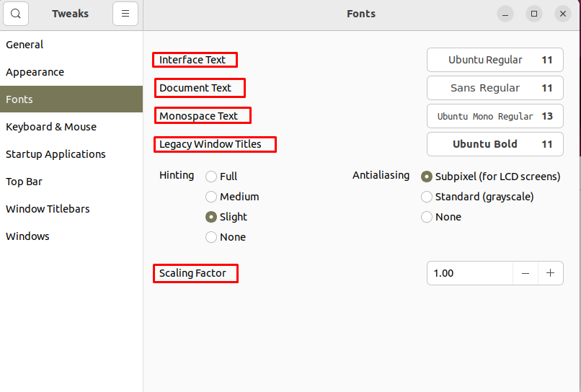
Task: Open Document Text font chooser Sans Regular
Action: point(495,88)
